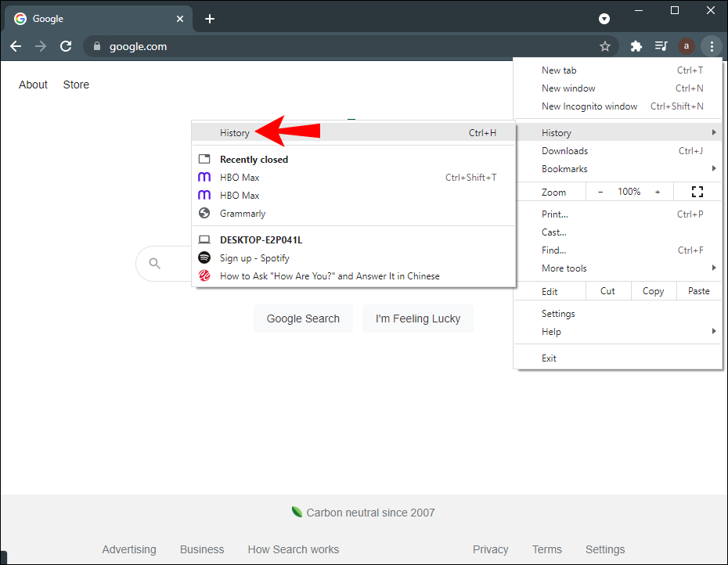The image size is (728, 565).
Task: Reopen the Grammarly recently closed tab
Action: (243, 214)
